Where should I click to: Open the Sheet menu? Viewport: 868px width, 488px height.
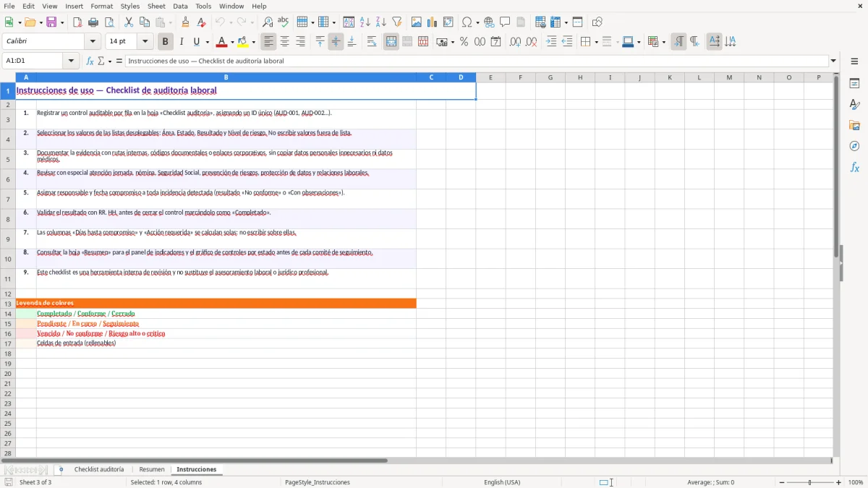pyautogui.click(x=156, y=6)
